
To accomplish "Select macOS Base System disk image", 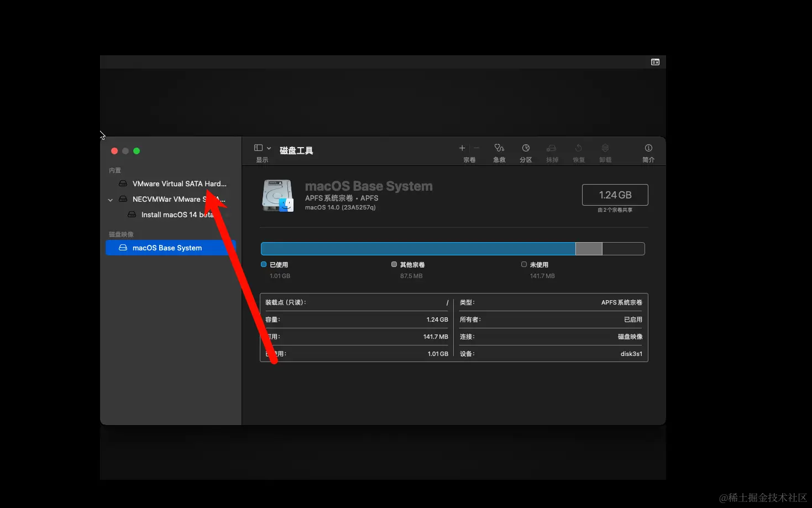I will (x=170, y=248).
